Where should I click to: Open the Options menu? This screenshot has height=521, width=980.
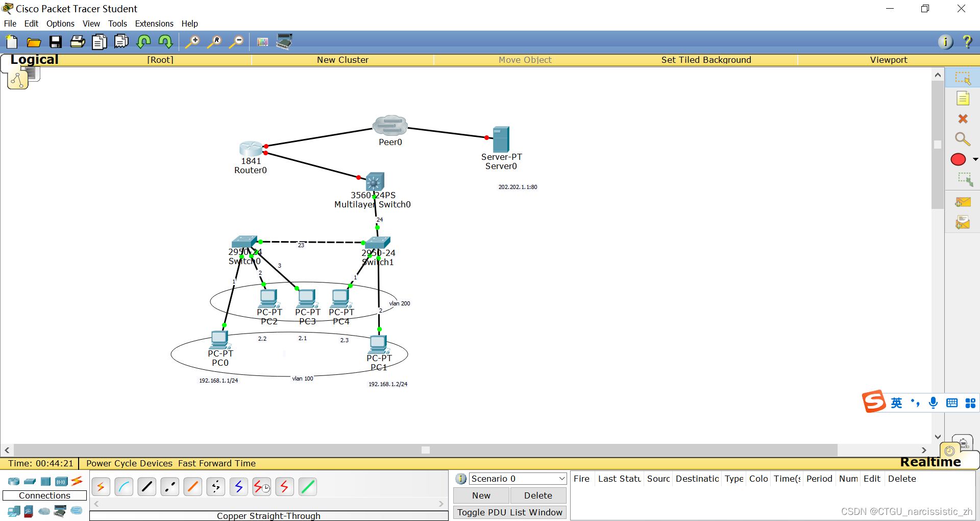tap(60, 23)
